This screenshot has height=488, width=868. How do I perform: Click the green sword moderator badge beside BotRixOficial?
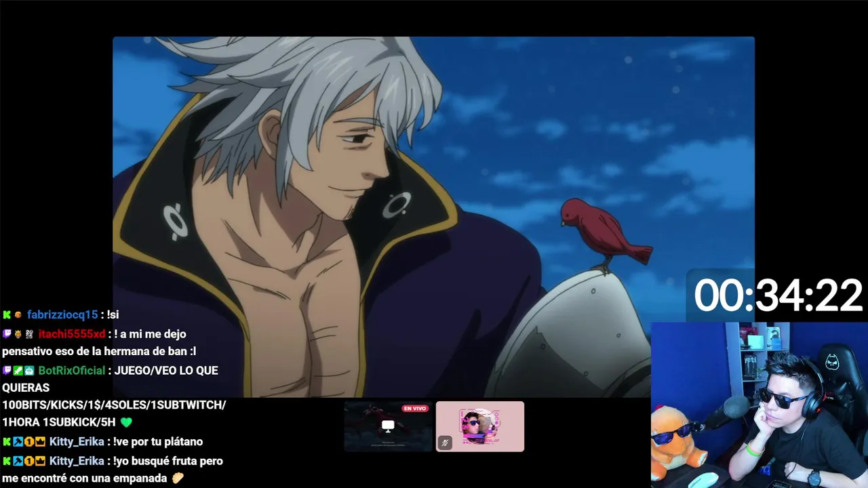click(x=18, y=370)
